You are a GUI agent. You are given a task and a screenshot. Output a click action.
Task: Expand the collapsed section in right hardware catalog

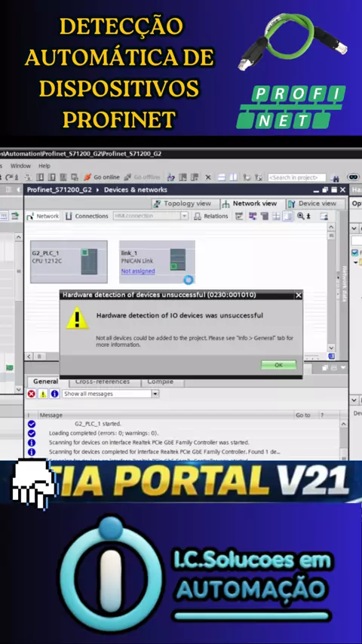353,228
